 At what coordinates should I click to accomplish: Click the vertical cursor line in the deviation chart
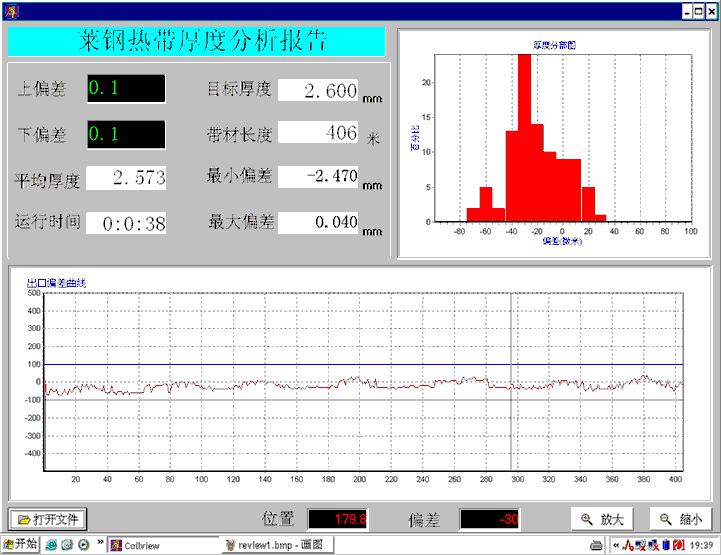click(511, 381)
